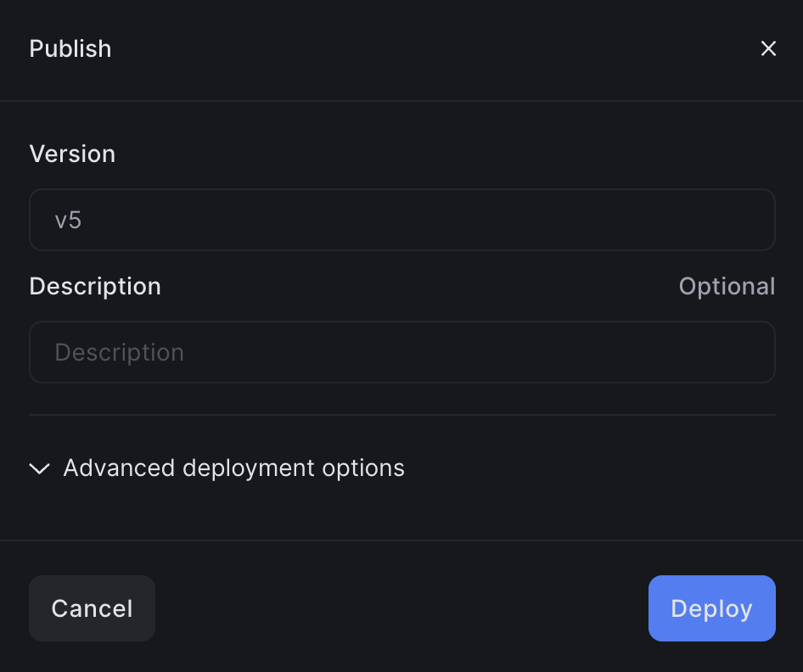Dismiss dialog using top-right cross icon

(768, 49)
